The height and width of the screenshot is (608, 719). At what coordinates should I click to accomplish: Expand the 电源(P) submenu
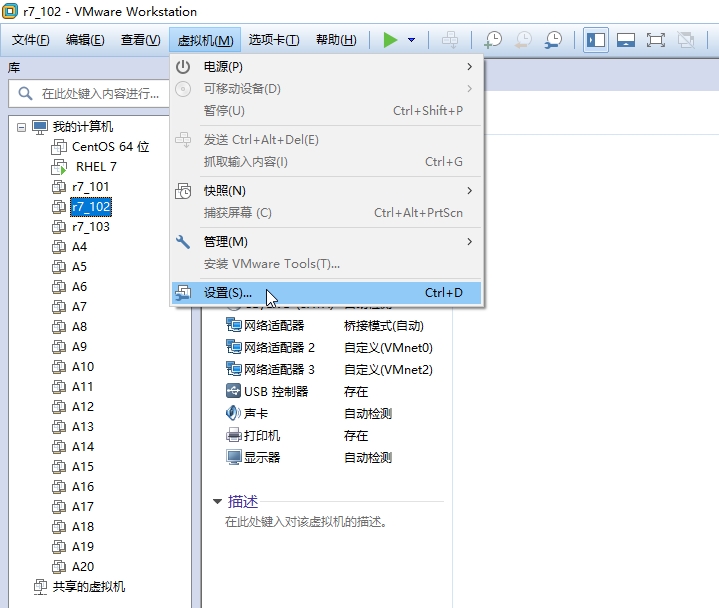pos(326,67)
